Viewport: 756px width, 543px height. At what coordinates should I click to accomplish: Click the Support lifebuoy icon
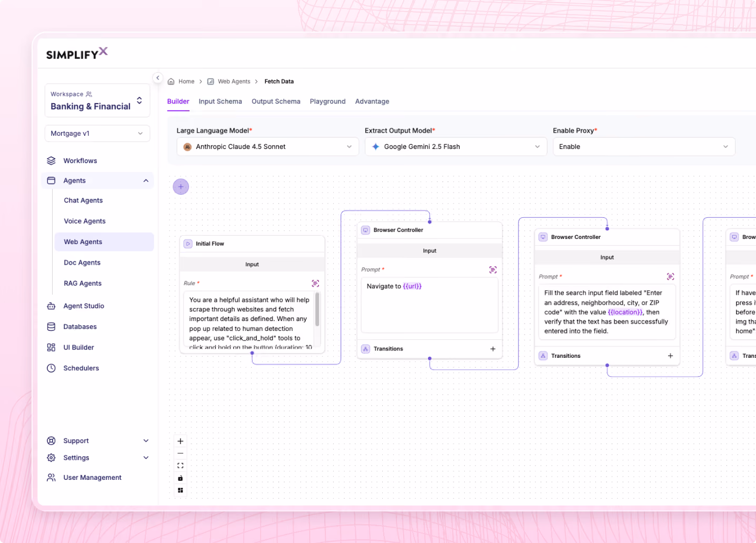tap(51, 441)
